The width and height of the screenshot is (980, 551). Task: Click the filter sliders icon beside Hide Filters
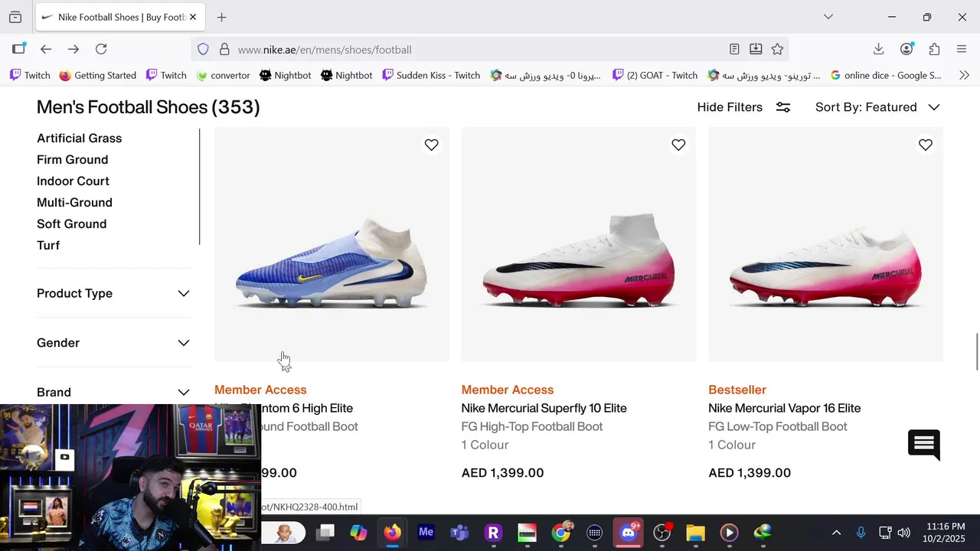click(x=783, y=107)
